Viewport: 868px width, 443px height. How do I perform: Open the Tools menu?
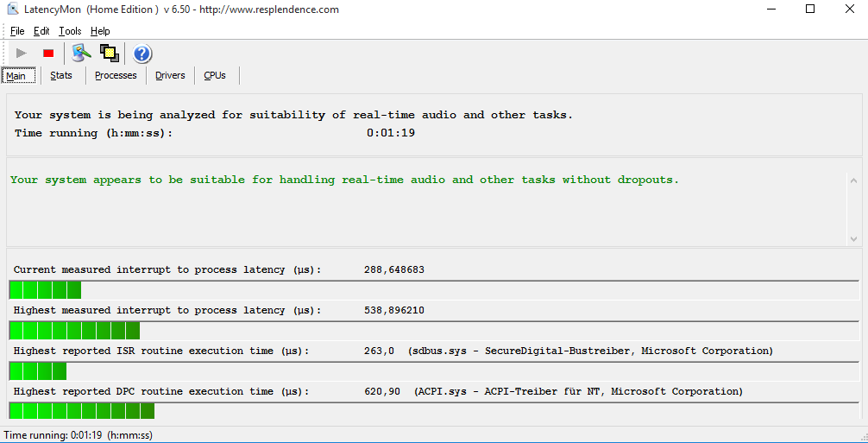coord(70,31)
